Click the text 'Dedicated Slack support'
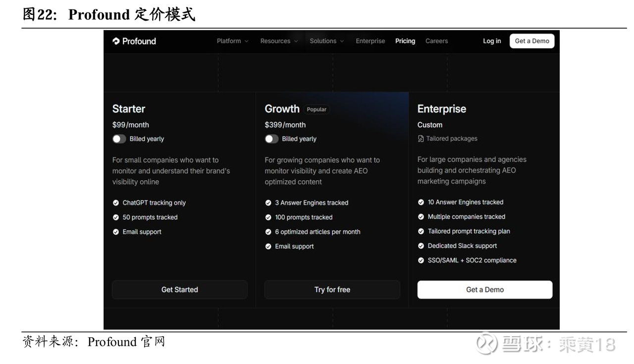The height and width of the screenshot is (364, 634). (x=462, y=246)
